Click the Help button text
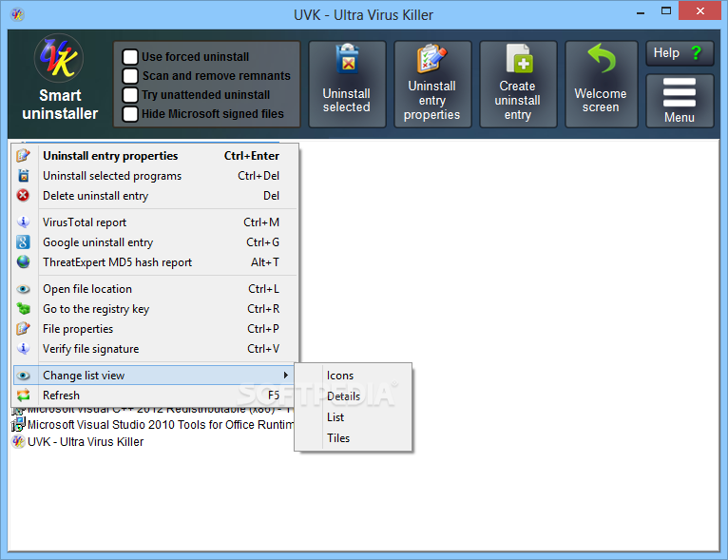This screenshot has width=728, height=560. point(666,53)
